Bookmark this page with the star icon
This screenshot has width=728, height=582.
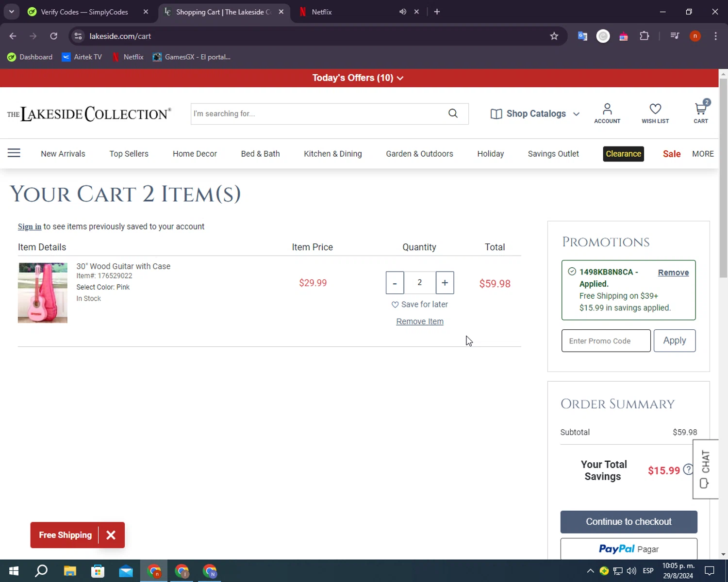click(554, 36)
